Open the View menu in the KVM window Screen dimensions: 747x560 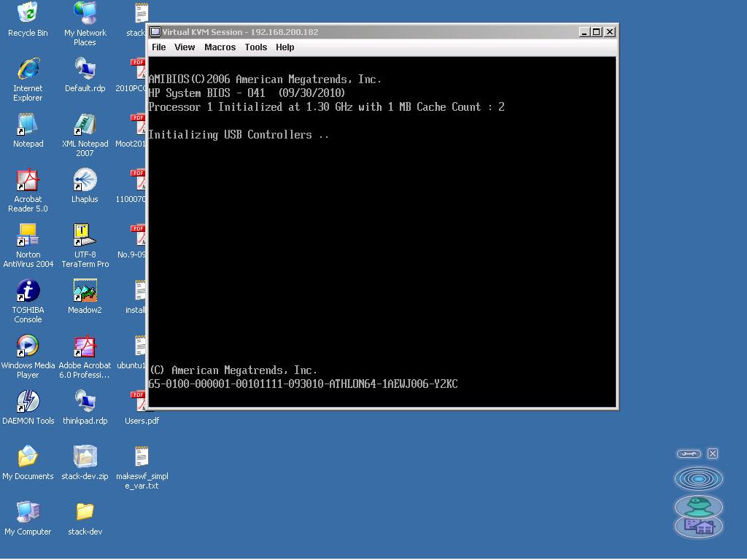pos(185,47)
